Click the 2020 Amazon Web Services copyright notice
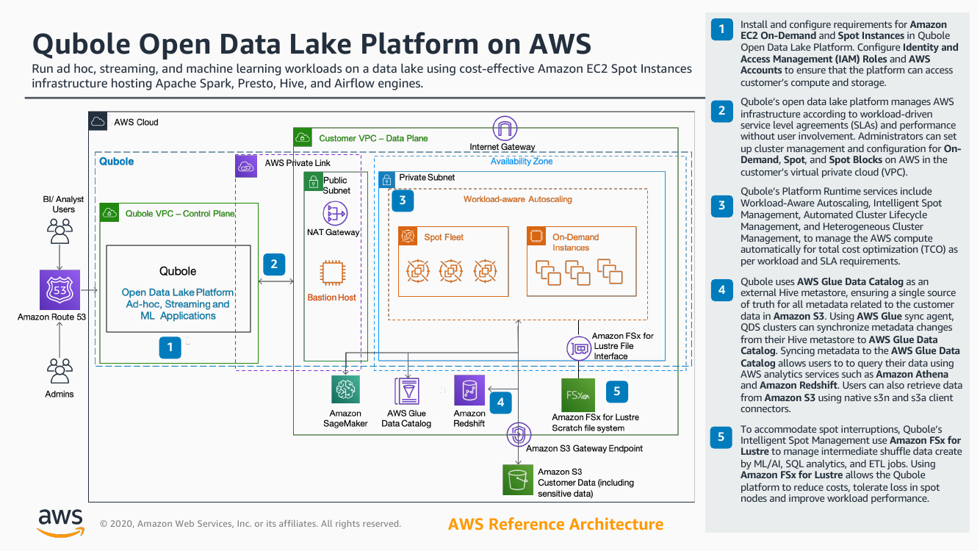Image resolution: width=980 pixels, height=551 pixels. pos(251,524)
